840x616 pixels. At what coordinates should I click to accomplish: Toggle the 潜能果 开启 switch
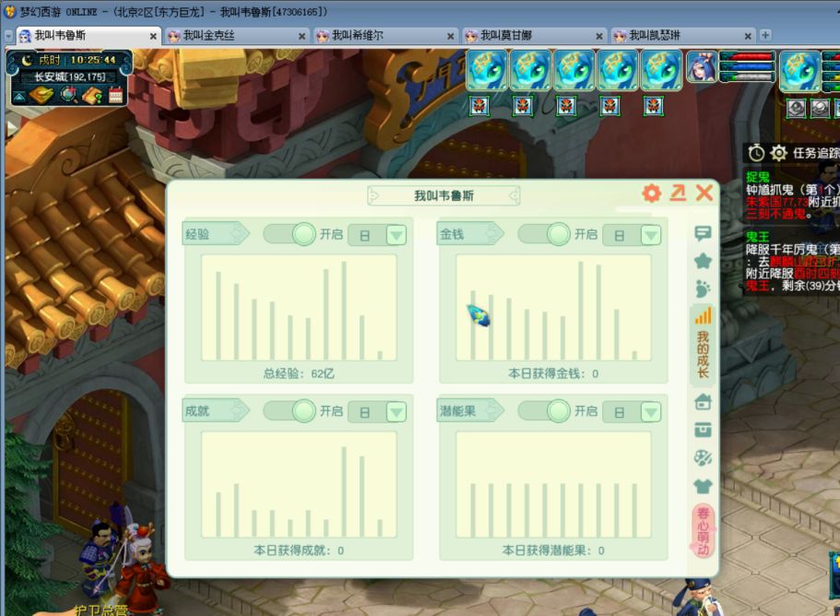coord(544,411)
